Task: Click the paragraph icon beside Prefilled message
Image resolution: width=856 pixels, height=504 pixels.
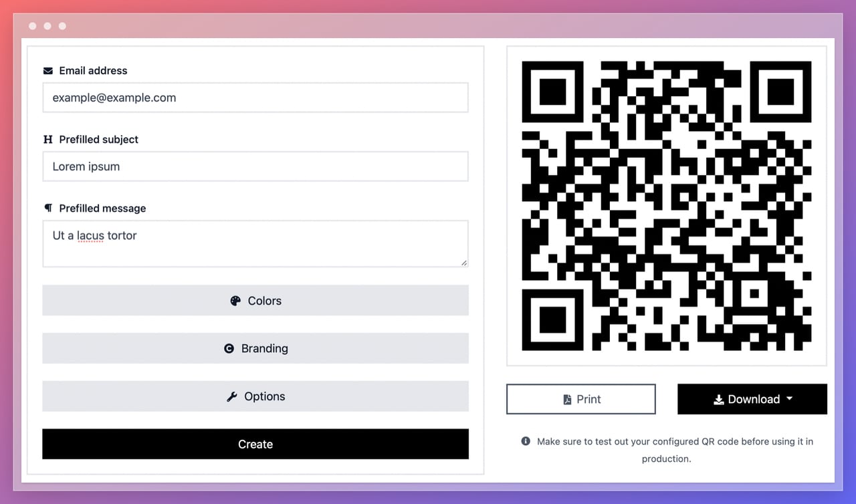Action: pyautogui.click(x=47, y=208)
